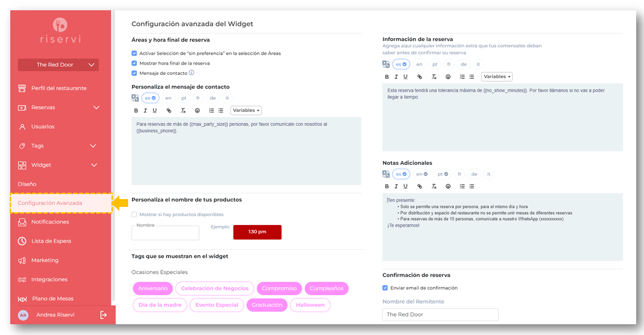Click the Compromiso tag chip
Screen dimensions: 644x335
279,289
